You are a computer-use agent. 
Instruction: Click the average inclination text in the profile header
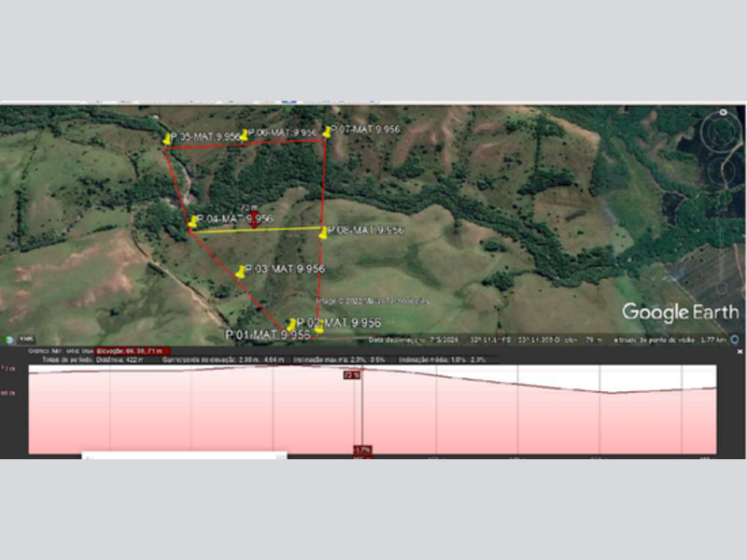[x=442, y=360]
